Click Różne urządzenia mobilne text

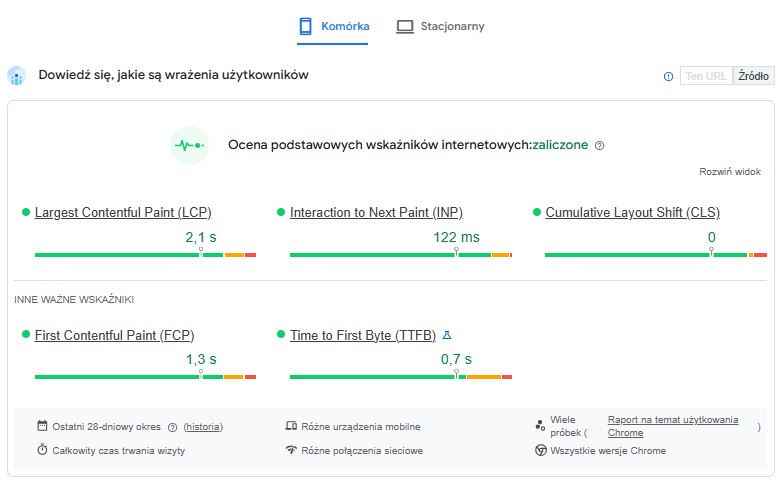pyautogui.click(x=361, y=427)
